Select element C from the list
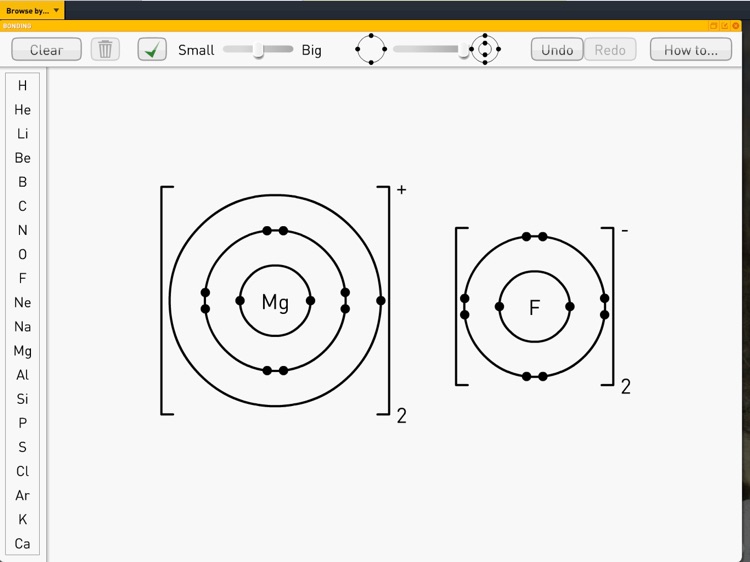 [22, 206]
